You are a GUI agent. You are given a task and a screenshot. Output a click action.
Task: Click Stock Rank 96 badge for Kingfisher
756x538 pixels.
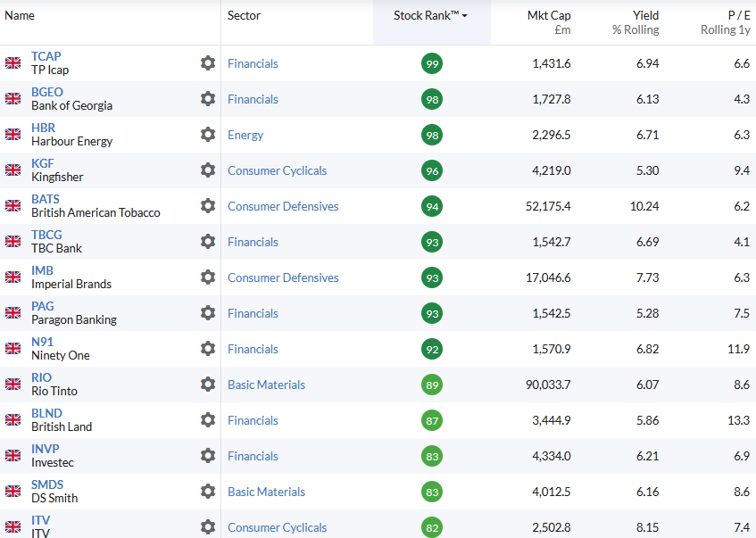pyautogui.click(x=432, y=170)
